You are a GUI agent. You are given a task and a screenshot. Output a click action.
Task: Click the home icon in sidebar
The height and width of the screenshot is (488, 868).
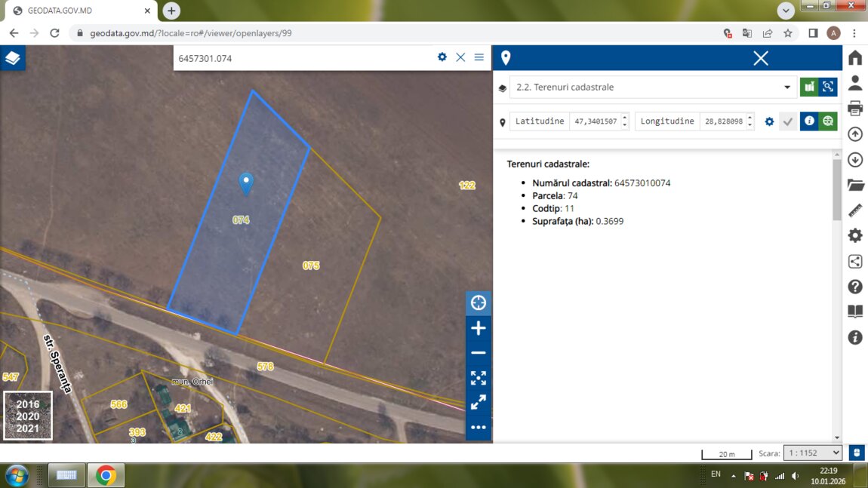855,58
